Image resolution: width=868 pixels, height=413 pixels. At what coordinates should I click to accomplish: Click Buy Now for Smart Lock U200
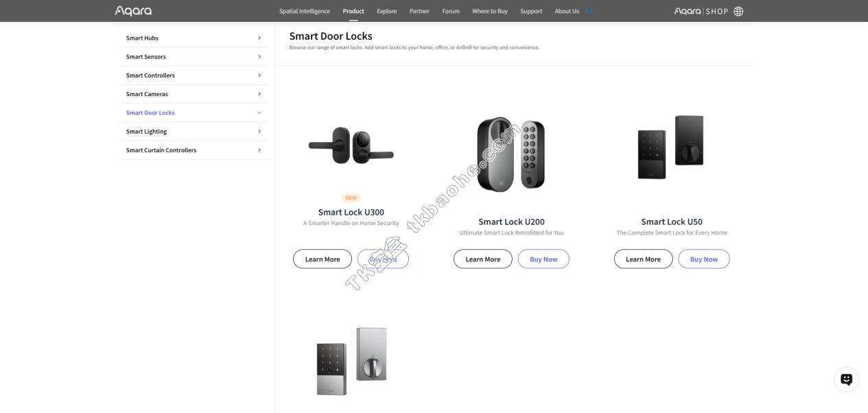pos(543,259)
